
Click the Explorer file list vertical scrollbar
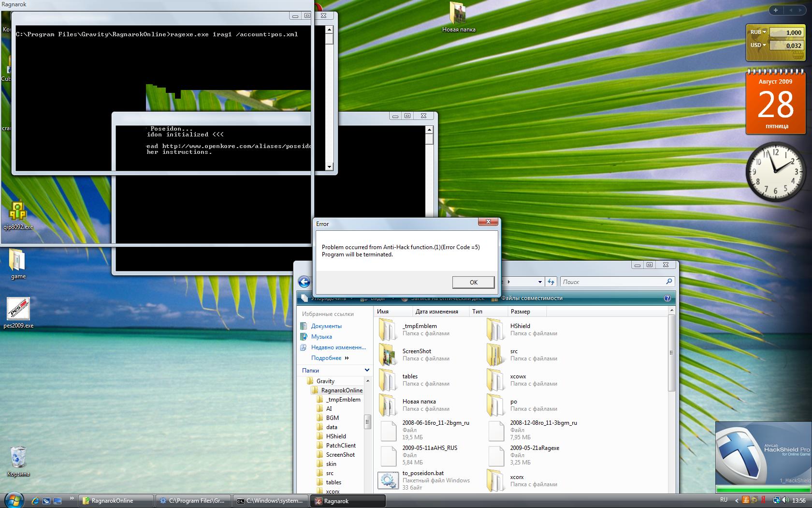click(x=671, y=353)
